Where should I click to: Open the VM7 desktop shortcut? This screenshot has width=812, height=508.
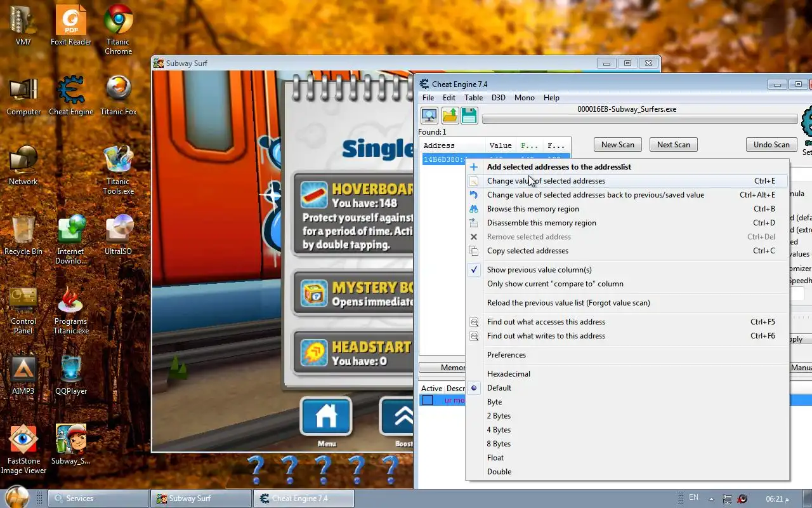tap(23, 25)
